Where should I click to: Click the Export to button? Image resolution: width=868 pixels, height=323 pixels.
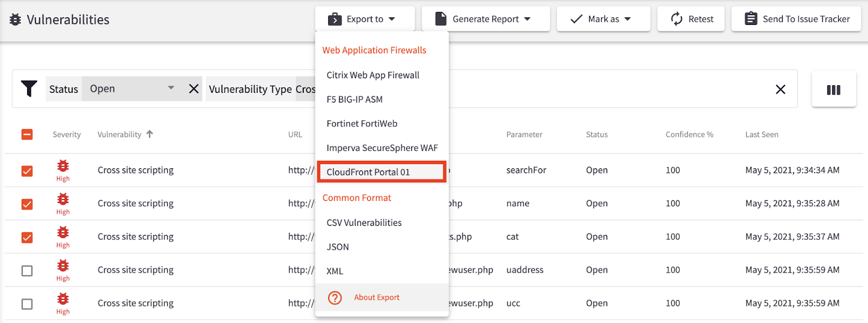(x=365, y=19)
